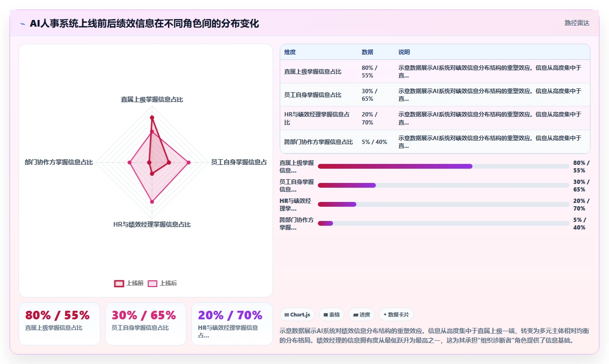Click the 员工自身掌握 progress bar
The image size is (609, 364).
tap(443, 185)
